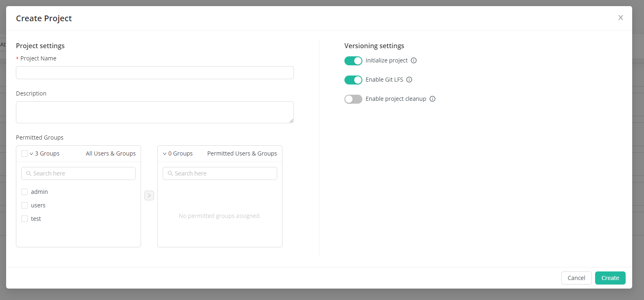The width and height of the screenshot is (644, 300).
Task: Disable the Enable Git LFS switch
Action: pyautogui.click(x=353, y=80)
